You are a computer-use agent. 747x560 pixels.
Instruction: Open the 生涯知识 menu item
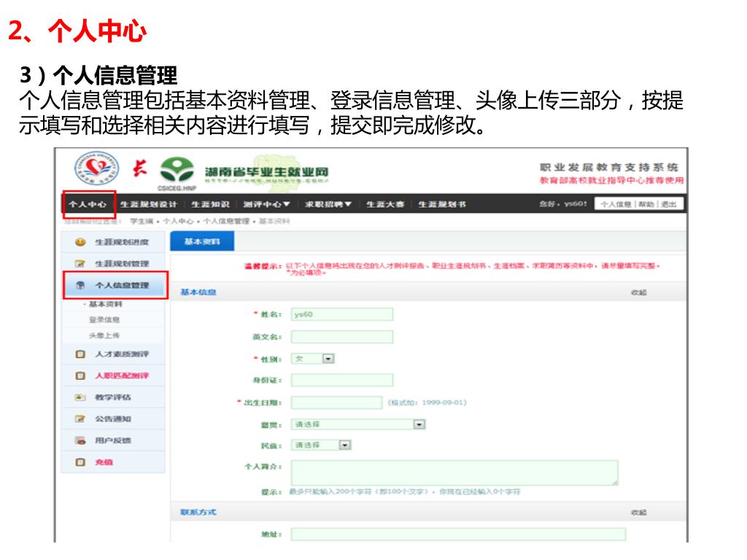click(x=211, y=204)
